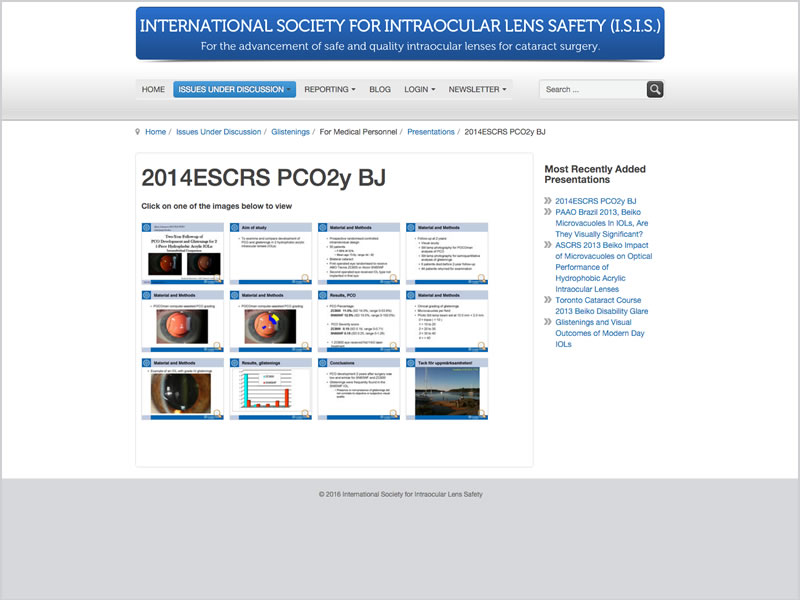Expand the Newsletter dropdown menu

pyautogui.click(x=477, y=89)
